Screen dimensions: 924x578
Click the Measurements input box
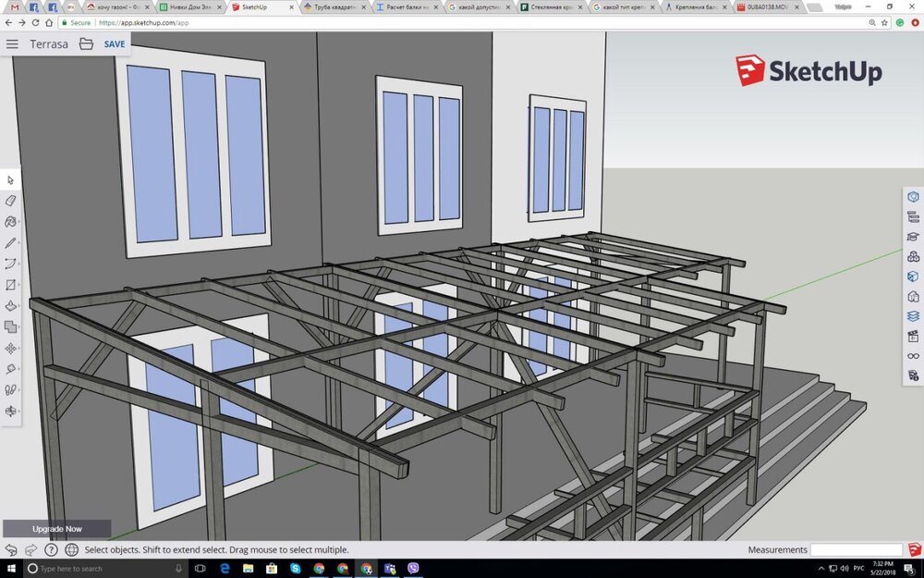pyautogui.click(x=856, y=550)
